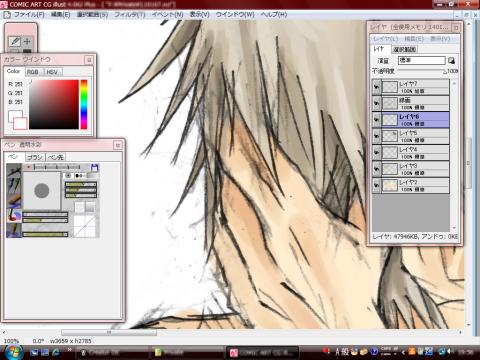Select the レイヤ5 layer row
Screen dimensions: 480x360
pyautogui.click(x=411, y=136)
